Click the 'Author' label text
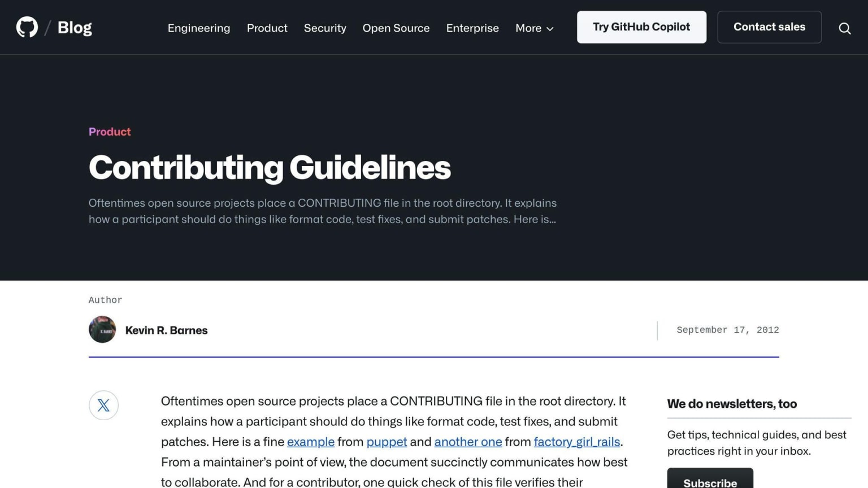 coord(105,300)
